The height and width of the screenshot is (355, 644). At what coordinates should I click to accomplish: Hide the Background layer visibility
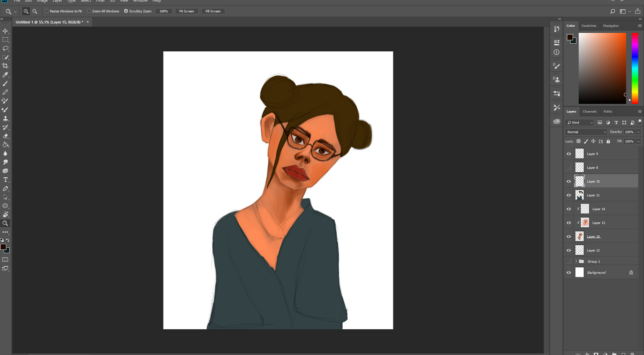(x=569, y=272)
